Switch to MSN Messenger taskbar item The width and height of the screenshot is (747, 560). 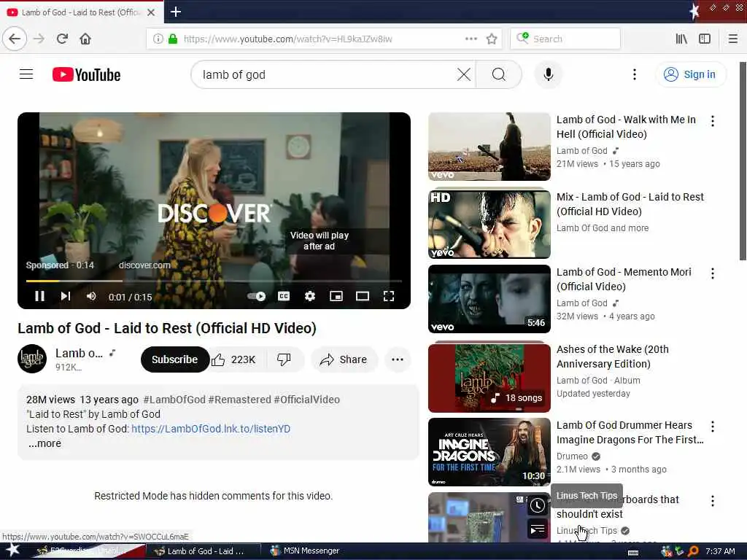tap(305, 551)
